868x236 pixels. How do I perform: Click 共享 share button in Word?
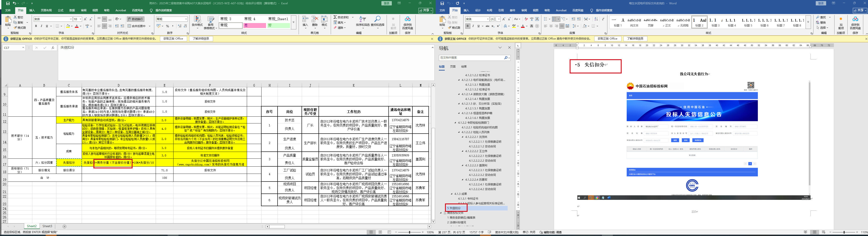coord(860,10)
